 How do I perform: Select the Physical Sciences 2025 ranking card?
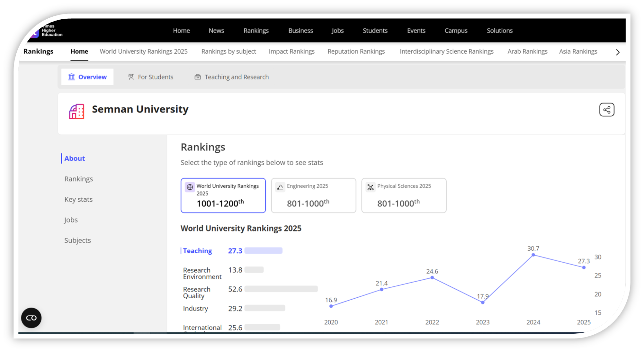(x=404, y=195)
